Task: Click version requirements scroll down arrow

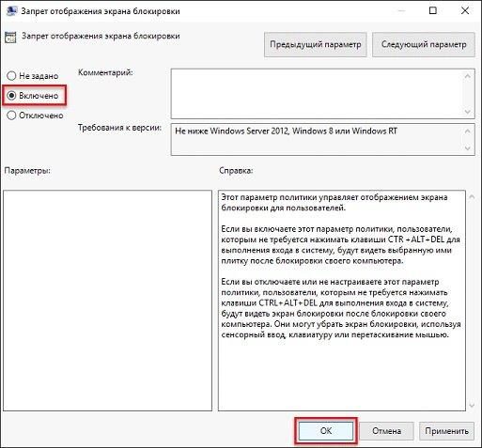Action: click(468, 148)
